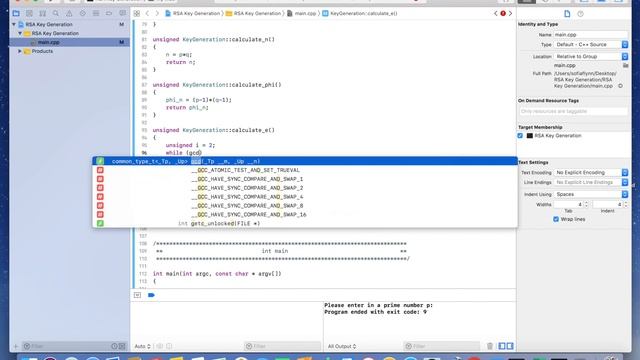This screenshot has height=360, width=640.
Task: Select __GCC_HAVE_SYNC_COMPARE_AND_SWAP_8 suggestion
Action: click(305, 206)
